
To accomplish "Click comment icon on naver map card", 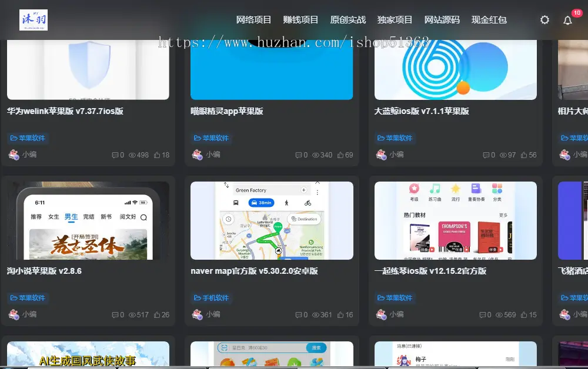I will click(299, 315).
